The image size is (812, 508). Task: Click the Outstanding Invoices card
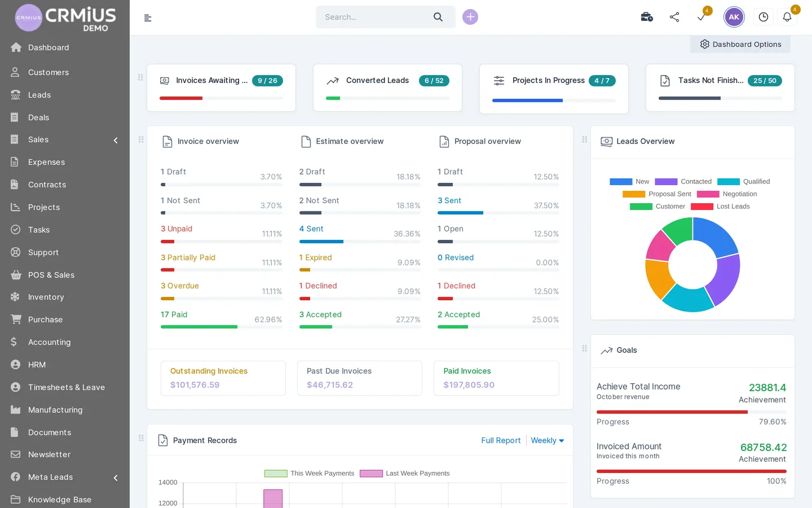[223, 378]
